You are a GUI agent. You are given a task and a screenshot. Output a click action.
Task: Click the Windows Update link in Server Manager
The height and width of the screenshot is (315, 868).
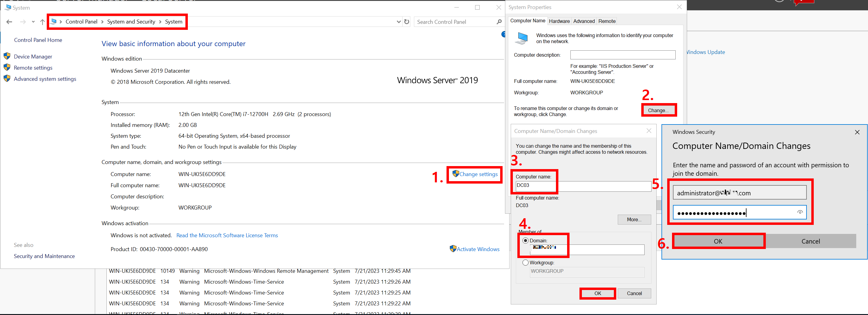[705, 52]
